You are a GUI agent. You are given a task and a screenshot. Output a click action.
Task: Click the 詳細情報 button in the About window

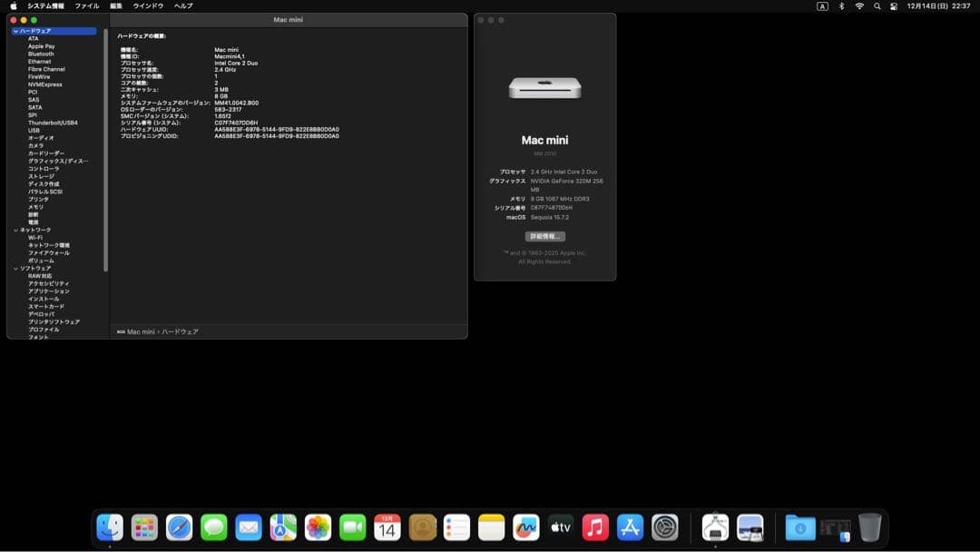coord(544,235)
